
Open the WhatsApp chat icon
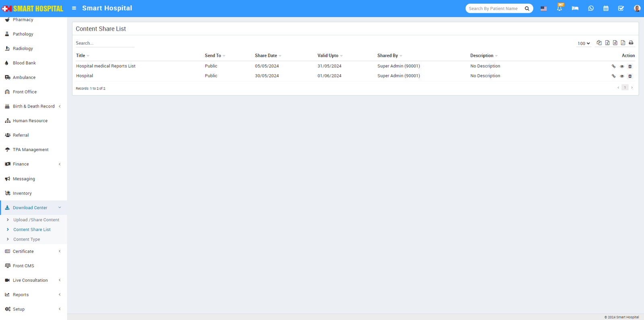[x=590, y=8]
